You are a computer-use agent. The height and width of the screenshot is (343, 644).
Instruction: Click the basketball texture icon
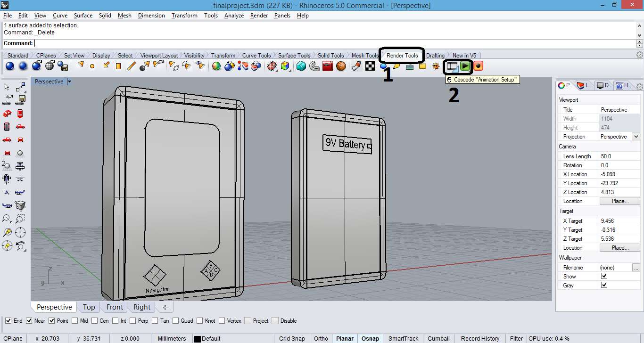(341, 66)
